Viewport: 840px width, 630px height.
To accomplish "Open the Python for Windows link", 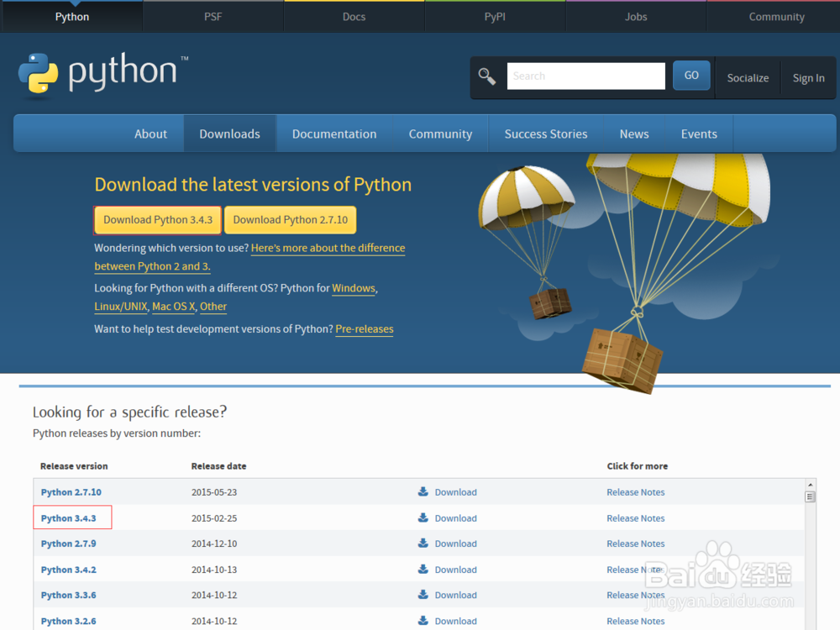I will click(x=354, y=288).
